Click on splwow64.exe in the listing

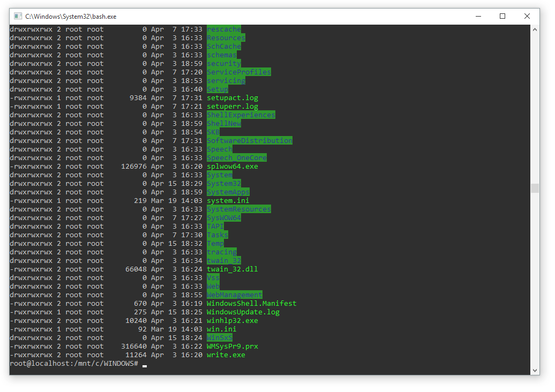point(232,167)
